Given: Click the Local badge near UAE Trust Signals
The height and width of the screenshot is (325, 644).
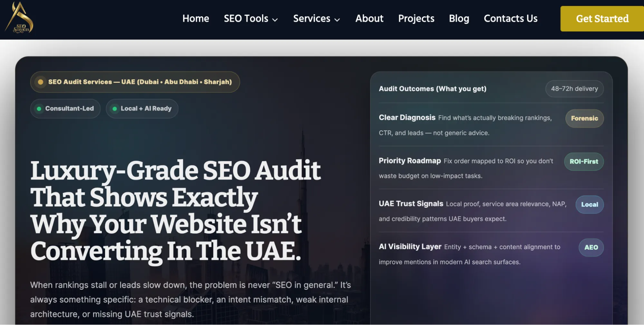Looking at the screenshot, I should point(589,204).
